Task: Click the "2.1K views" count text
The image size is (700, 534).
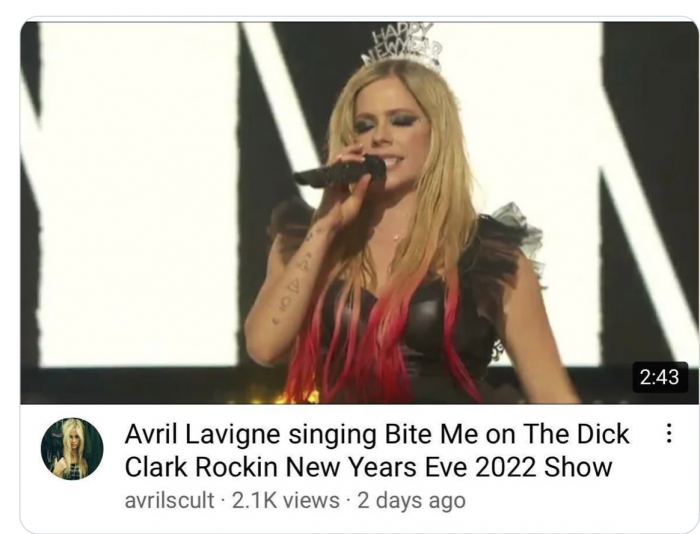Action: (x=286, y=501)
